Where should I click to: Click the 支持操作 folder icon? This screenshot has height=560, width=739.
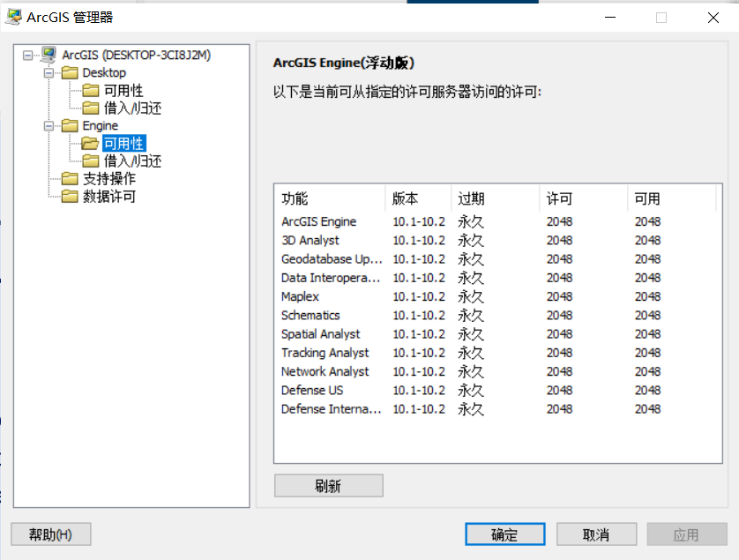[70, 179]
